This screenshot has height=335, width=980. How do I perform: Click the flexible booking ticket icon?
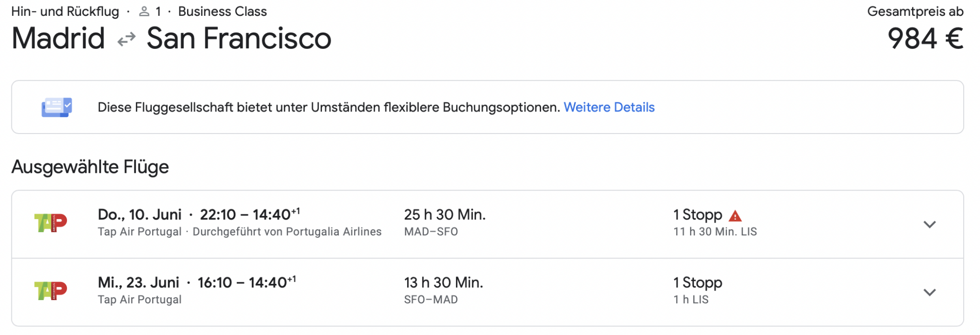pyautogui.click(x=56, y=107)
